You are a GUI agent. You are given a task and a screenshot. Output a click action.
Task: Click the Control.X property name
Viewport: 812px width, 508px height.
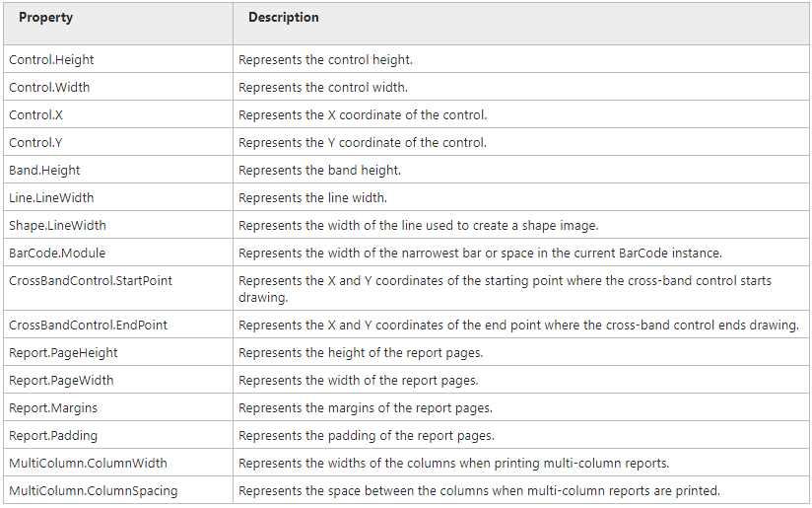(x=36, y=115)
